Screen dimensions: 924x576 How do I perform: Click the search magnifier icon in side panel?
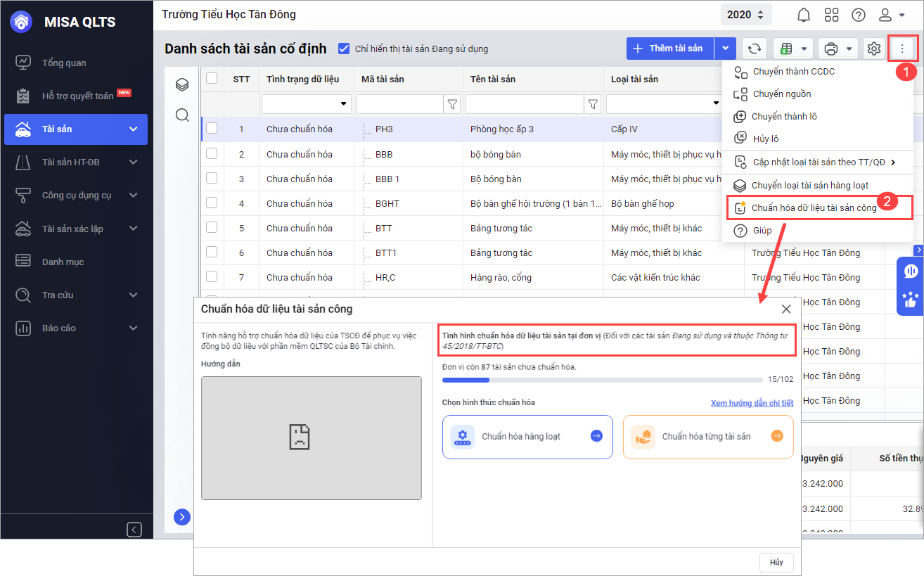182,115
